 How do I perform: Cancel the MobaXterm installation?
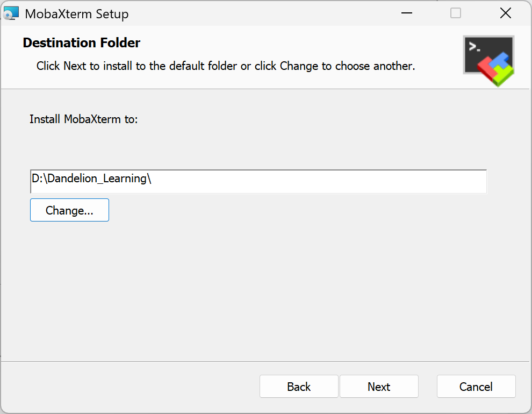476,386
